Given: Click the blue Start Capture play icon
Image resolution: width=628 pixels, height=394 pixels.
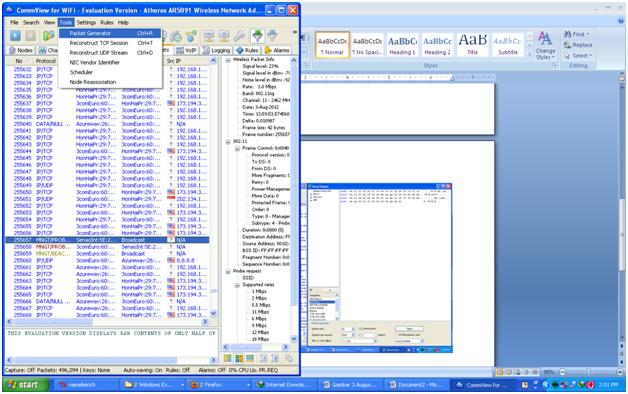Looking at the screenshot, I should point(15,36).
